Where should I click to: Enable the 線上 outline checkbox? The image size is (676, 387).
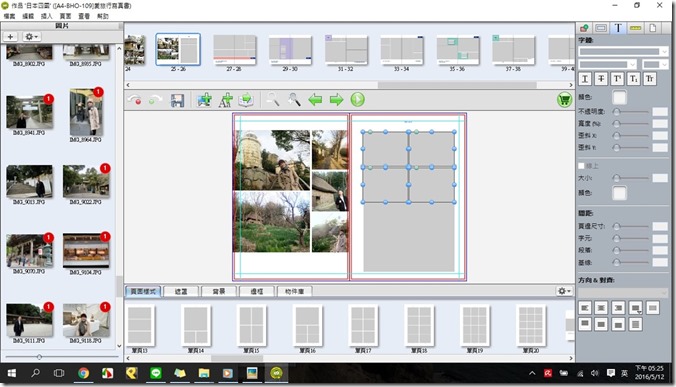click(581, 166)
